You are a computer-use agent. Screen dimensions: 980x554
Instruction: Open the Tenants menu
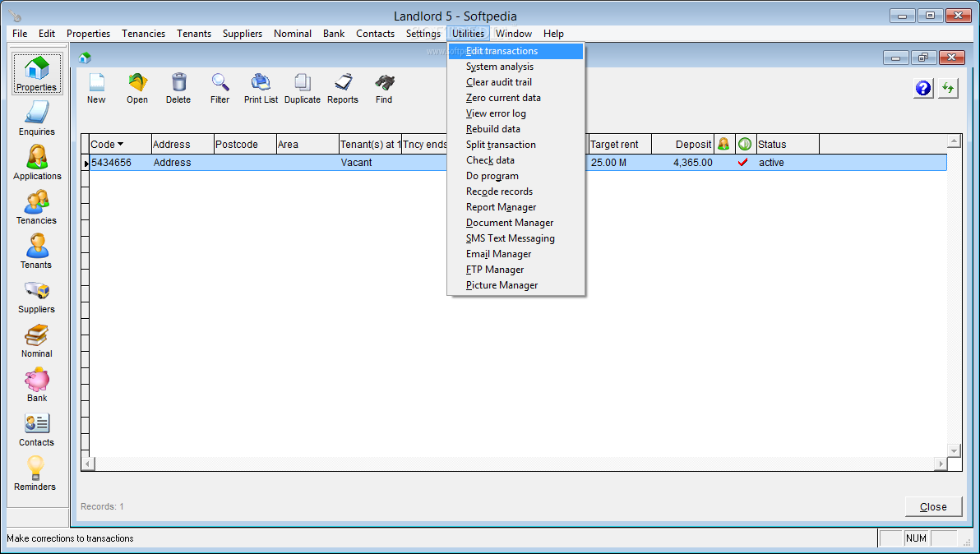click(194, 34)
